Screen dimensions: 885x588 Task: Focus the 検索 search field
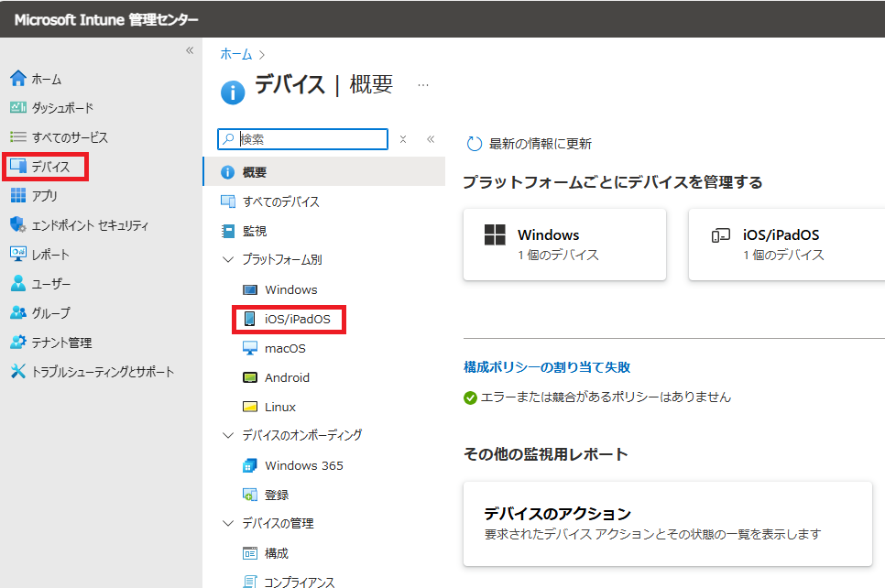coord(302,139)
